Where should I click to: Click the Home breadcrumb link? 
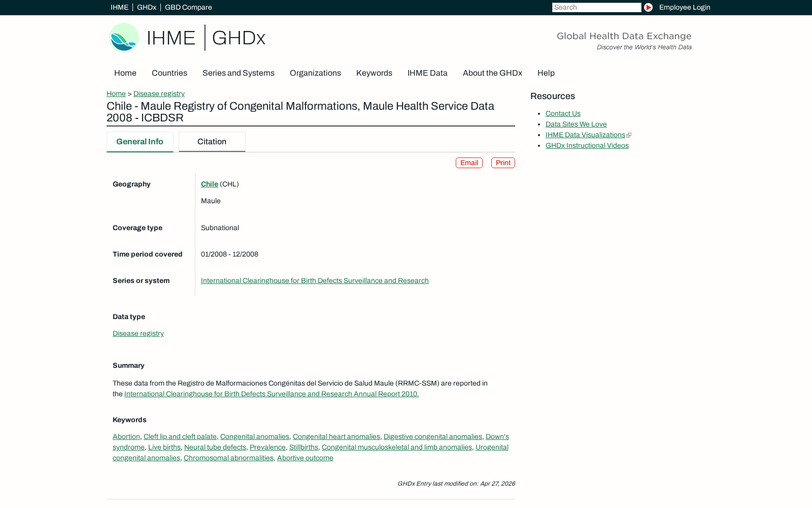tap(116, 93)
